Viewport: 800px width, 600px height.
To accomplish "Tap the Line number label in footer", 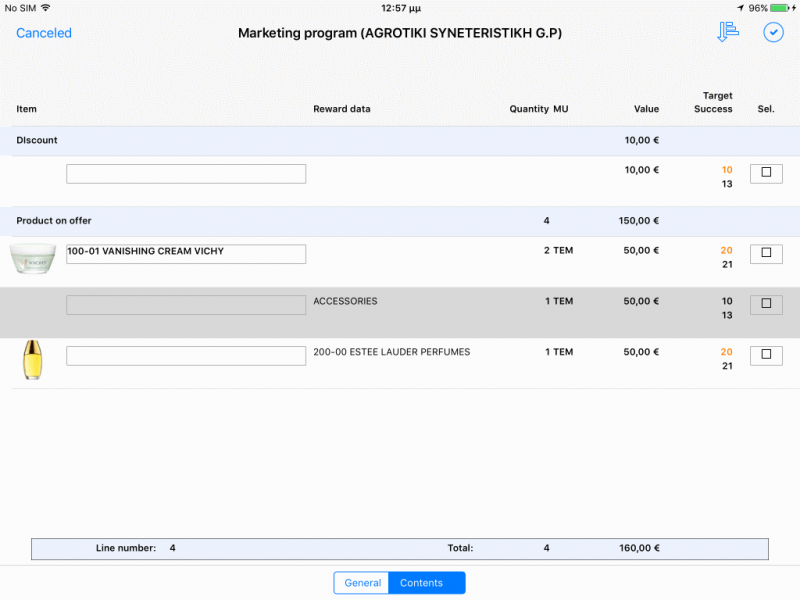I will (126, 548).
